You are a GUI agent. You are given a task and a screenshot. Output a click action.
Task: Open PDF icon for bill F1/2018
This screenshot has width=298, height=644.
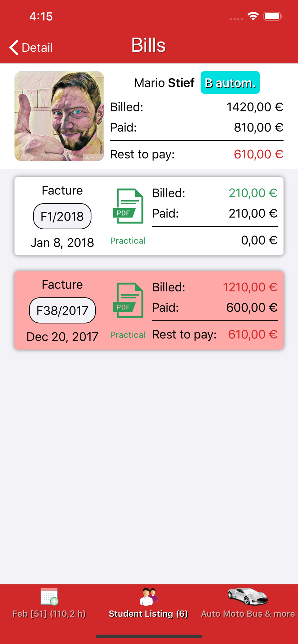(x=128, y=206)
